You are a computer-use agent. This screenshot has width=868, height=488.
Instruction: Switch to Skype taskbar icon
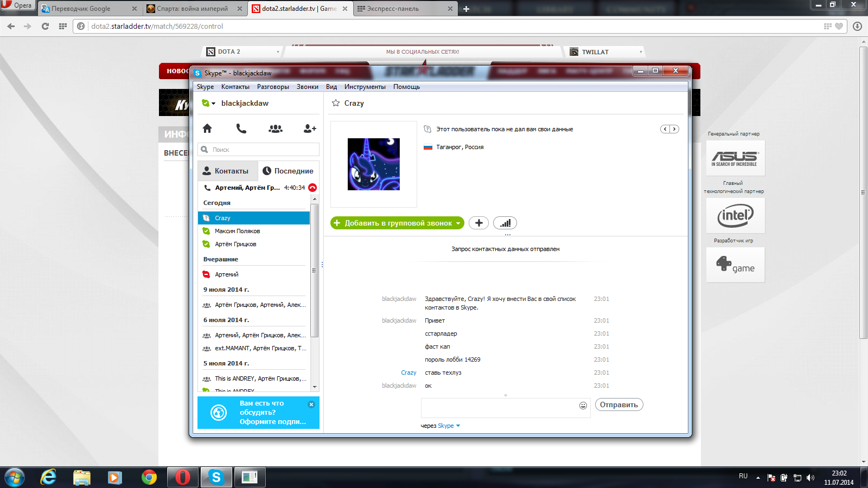(216, 478)
